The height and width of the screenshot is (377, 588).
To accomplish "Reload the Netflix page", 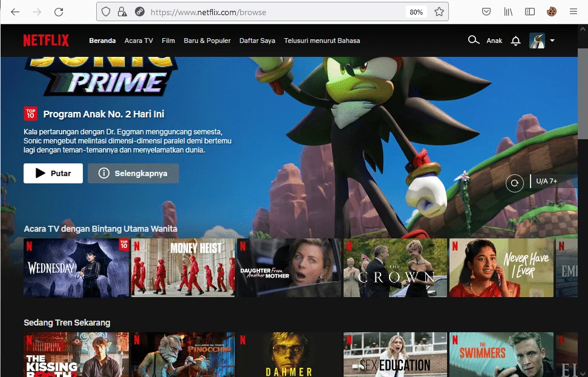I will tap(59, 12).
